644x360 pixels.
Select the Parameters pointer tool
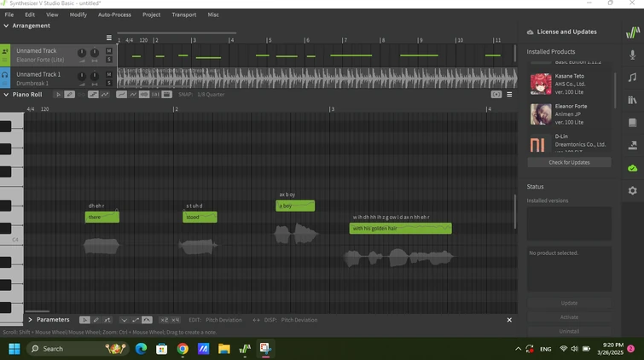(x=84, y=320)
